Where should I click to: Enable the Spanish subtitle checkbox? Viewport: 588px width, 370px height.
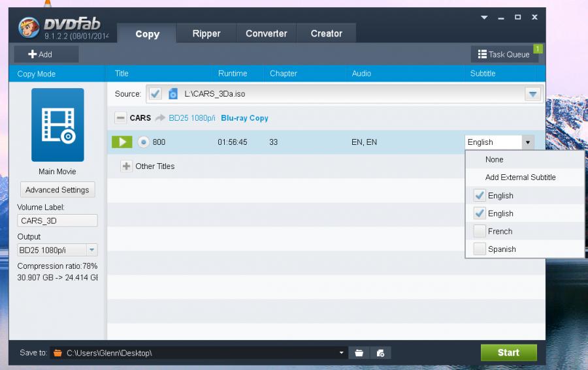pos(480,249)
